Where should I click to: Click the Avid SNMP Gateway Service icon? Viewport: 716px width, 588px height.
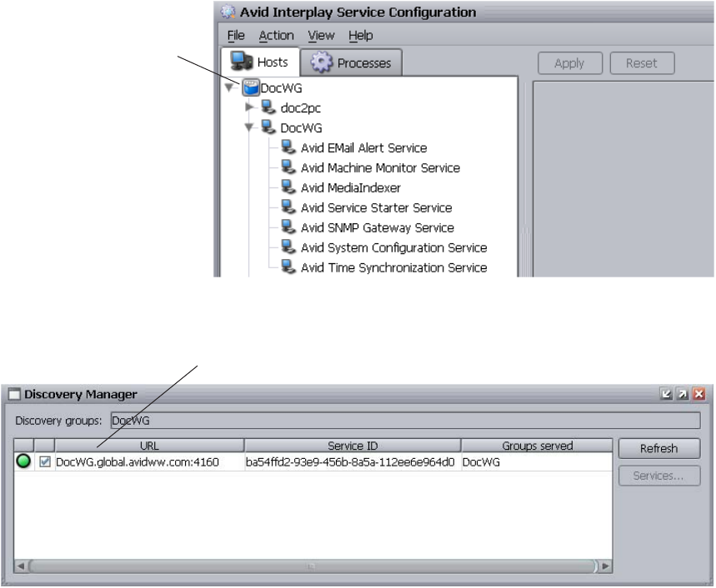pos(288,227)
